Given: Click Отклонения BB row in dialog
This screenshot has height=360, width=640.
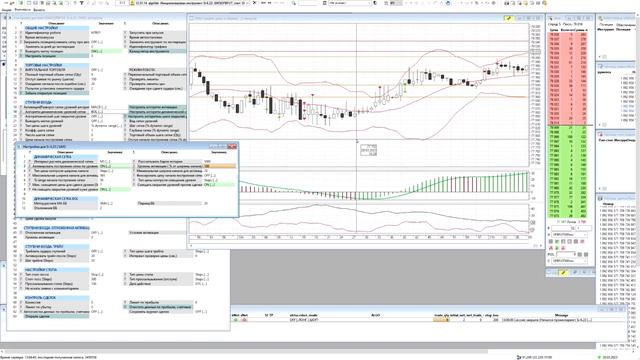Looking at the screenshot, I should click(x=65, y=208).
